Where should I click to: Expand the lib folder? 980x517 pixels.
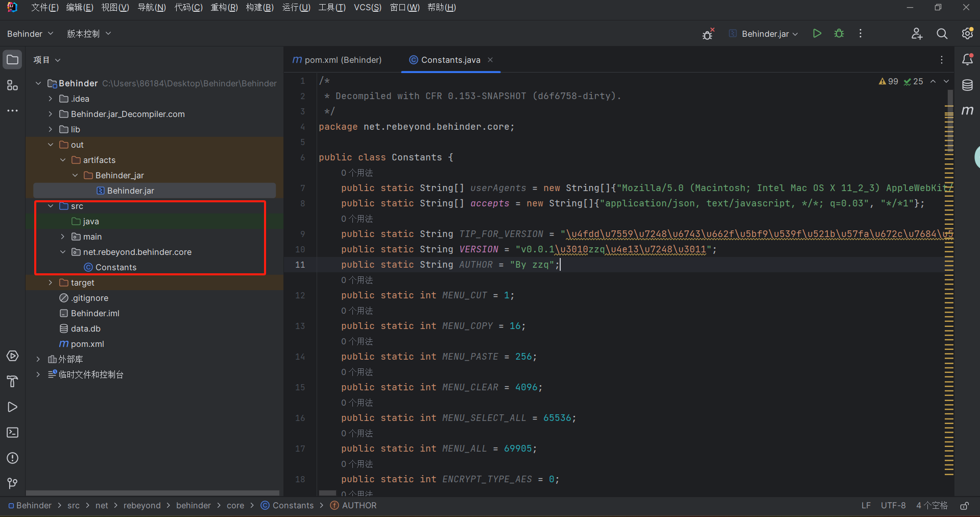pos(50,129)
